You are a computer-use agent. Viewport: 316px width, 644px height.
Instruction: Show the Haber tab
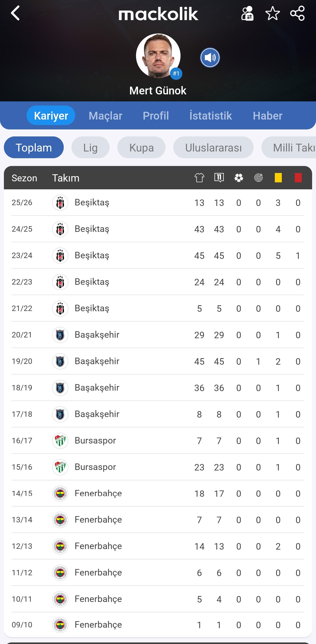click(268, 116)
